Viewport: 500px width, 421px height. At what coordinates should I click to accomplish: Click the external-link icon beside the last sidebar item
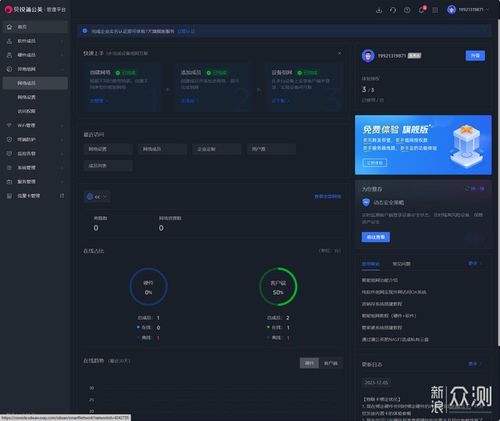62,196
